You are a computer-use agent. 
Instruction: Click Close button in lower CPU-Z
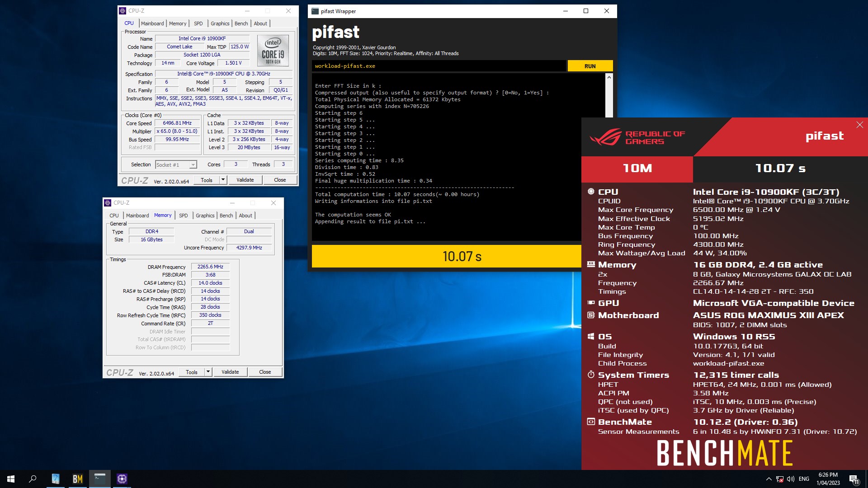tap(265, 372)
